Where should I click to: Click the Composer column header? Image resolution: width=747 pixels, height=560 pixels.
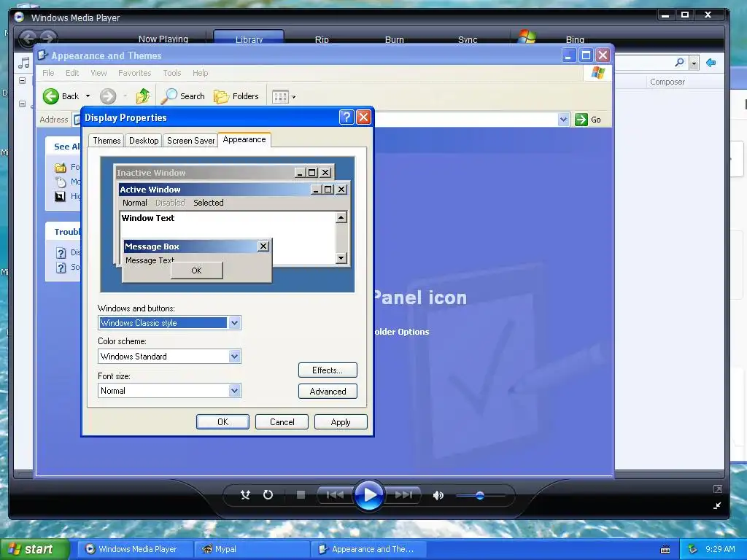[x=667, y=82]
